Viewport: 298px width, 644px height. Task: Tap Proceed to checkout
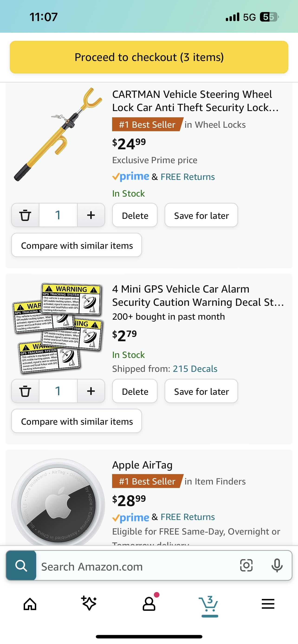pyautogui.click(x=149, y=57)
